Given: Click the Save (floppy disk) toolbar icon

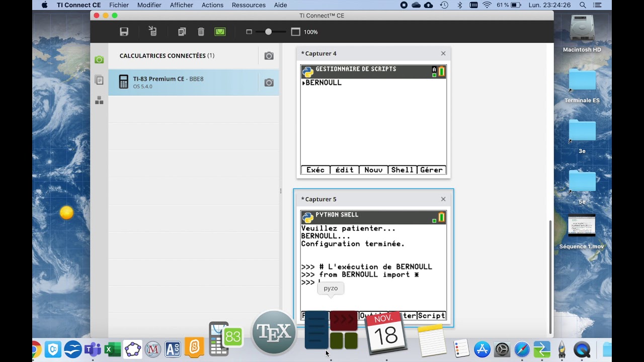Looking at the screenshot, I should (124, 32).
